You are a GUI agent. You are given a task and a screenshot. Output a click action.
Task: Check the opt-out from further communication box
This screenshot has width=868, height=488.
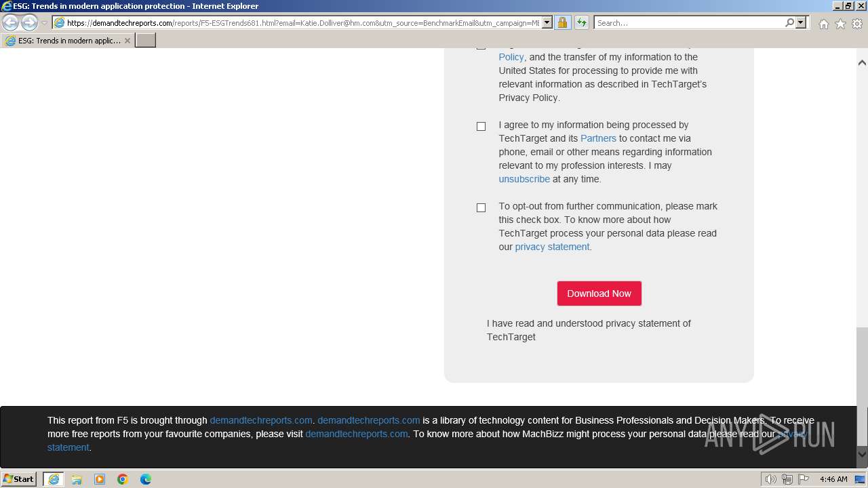click(481, 207)
